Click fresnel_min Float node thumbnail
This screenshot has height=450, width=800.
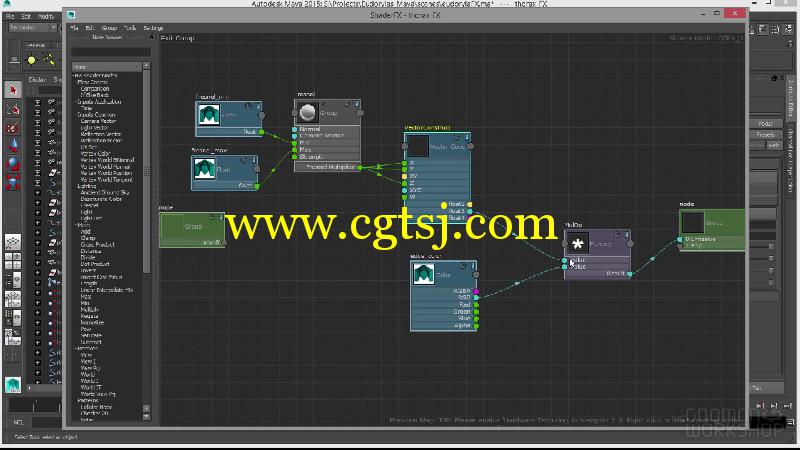209,115
